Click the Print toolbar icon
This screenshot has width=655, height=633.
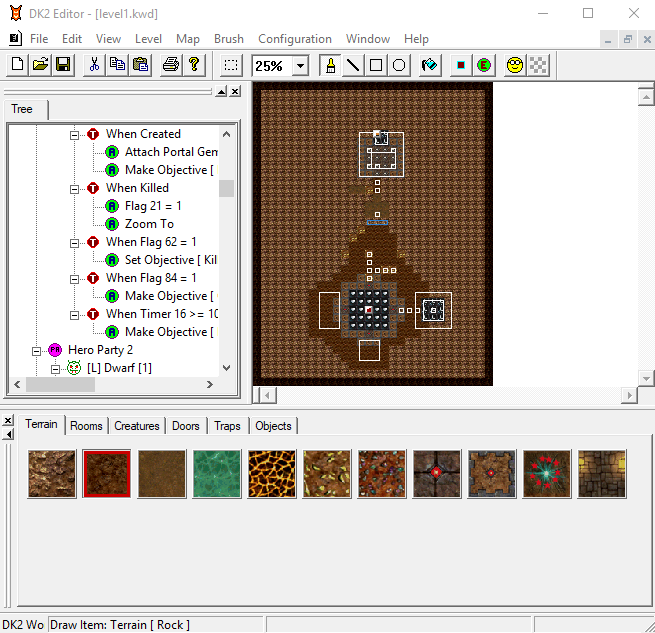171,65
